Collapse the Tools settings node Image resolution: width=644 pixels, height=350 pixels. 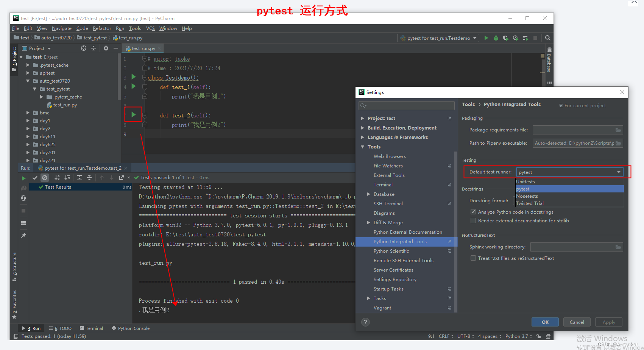[x=363, y=147]
